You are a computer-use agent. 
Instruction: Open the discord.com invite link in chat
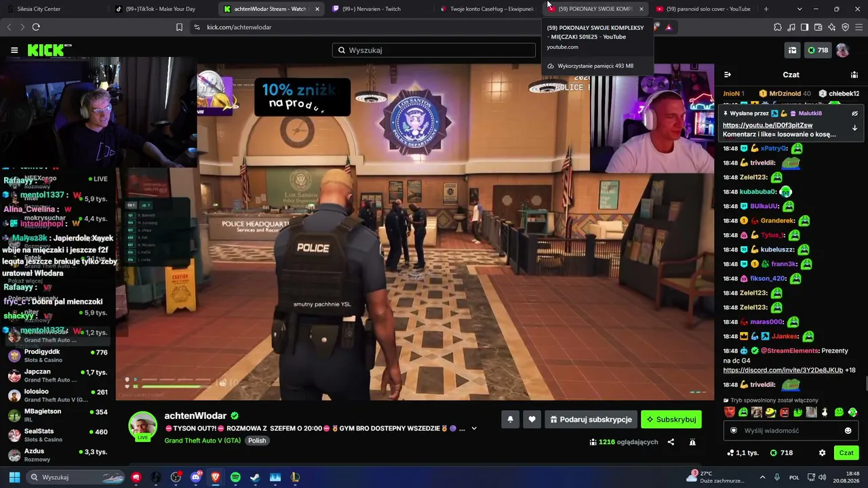click(783, 370)
